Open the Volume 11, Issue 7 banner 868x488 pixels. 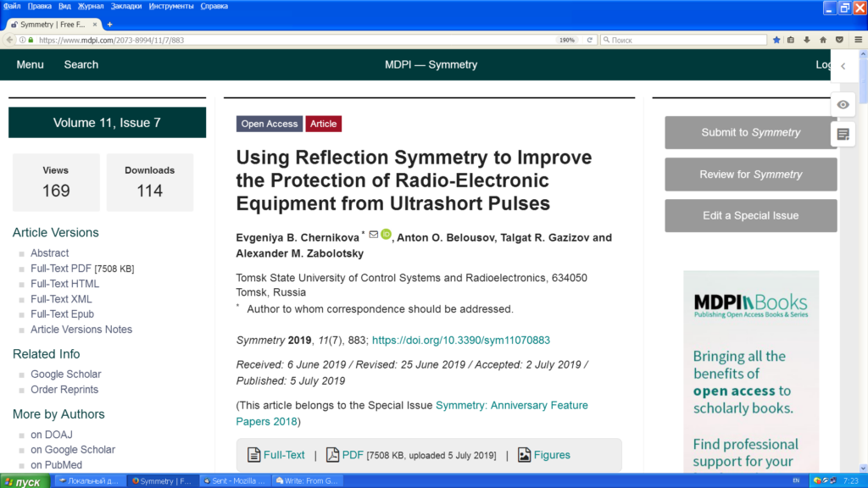[107, 122]
